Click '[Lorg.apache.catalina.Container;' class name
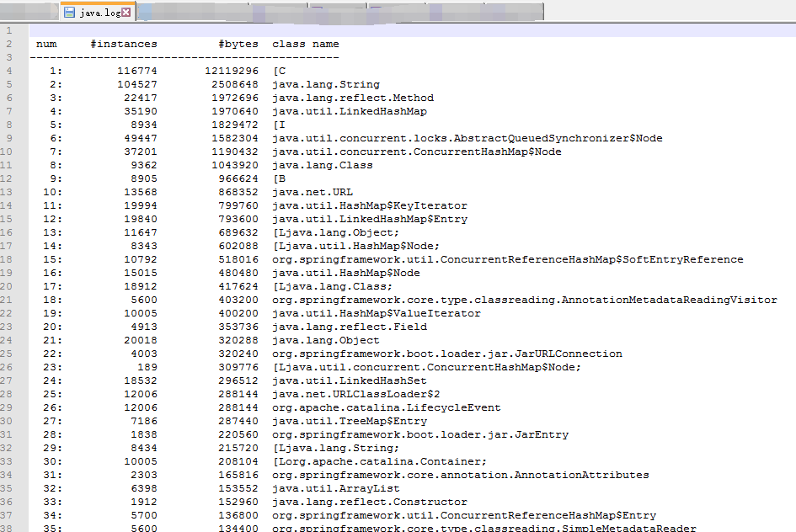This screenshot has height=532, width=796. pos(380,461)
